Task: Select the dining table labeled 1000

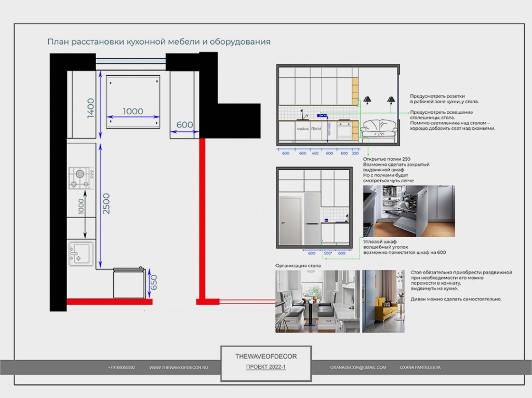Action: [133, 102]
